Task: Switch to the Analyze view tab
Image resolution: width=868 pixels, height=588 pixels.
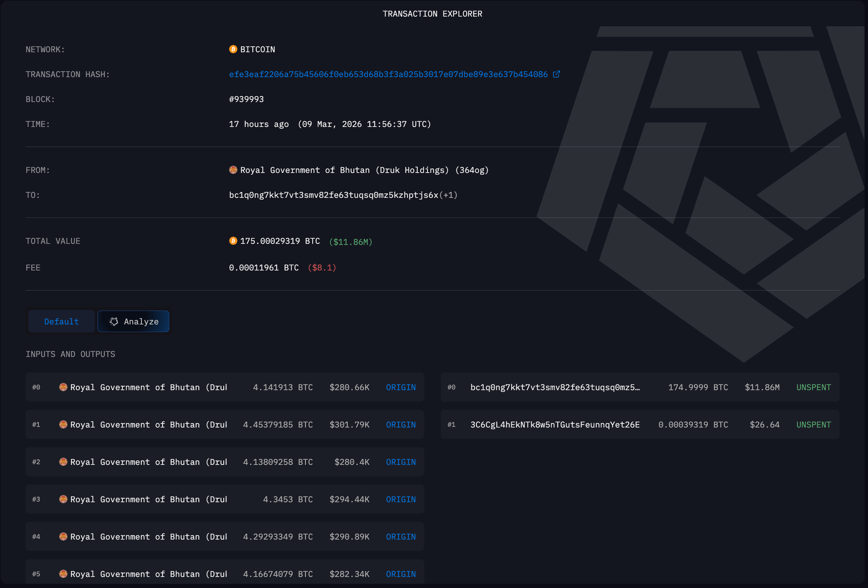Action: (x=133, y=321)
